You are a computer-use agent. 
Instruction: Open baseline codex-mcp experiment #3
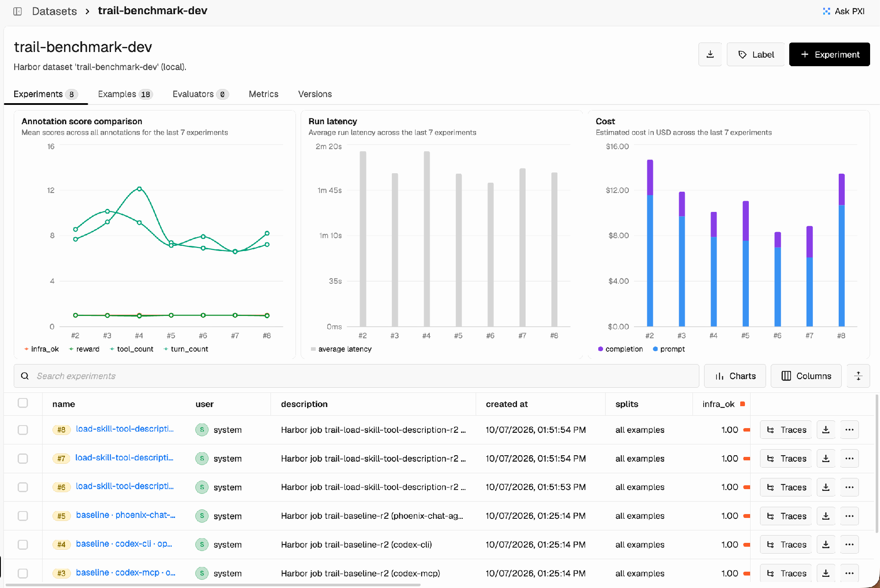pos(126,573)
